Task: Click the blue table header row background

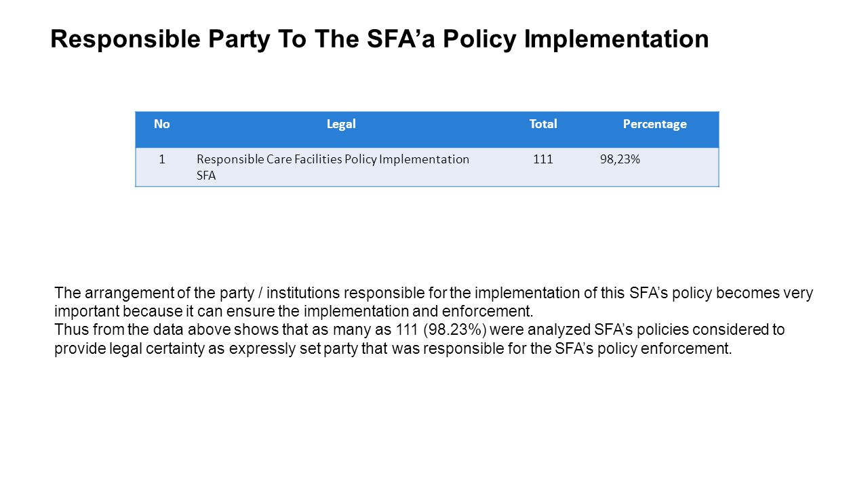Action: [x=427, y=129]
